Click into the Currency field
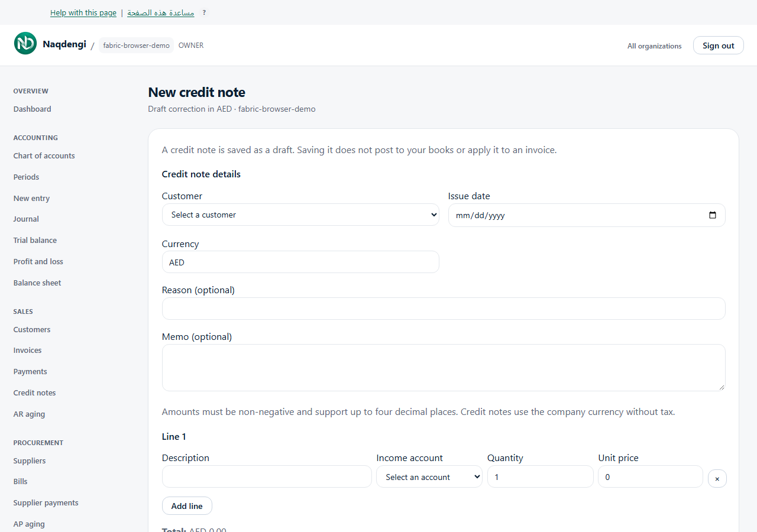The width and height of the screenshot is (757, 532). pos(300,262)
